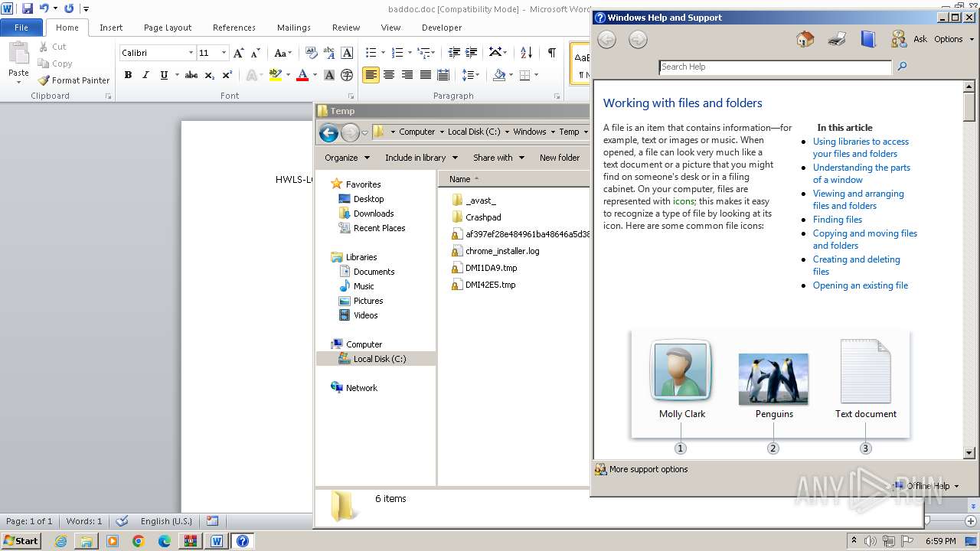This screenshot has height=551, width=980.
Task: Open the Share with dropdown
Action: pyautogui.click(x=498, y=158)
